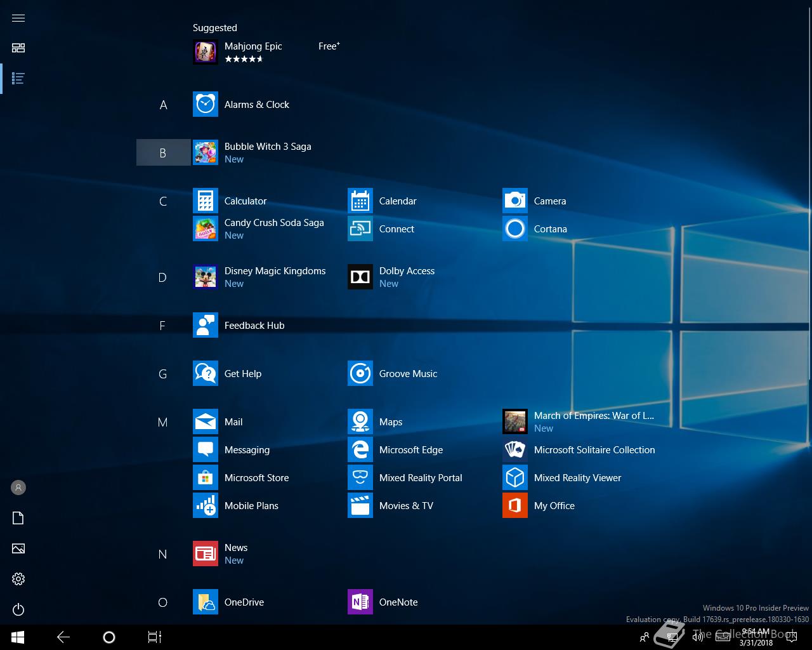Image resolution: width=812 pixels, height=650 pixels.
Task: Click the Microsoft Edge label
Action: click(x=411, y=449)
